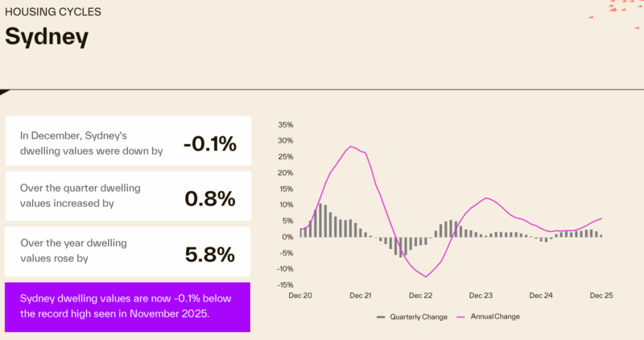Screen dimensions: 644x340
Task: Click the HOUSING CYCLES heading
Action: (x=53, y=13)
